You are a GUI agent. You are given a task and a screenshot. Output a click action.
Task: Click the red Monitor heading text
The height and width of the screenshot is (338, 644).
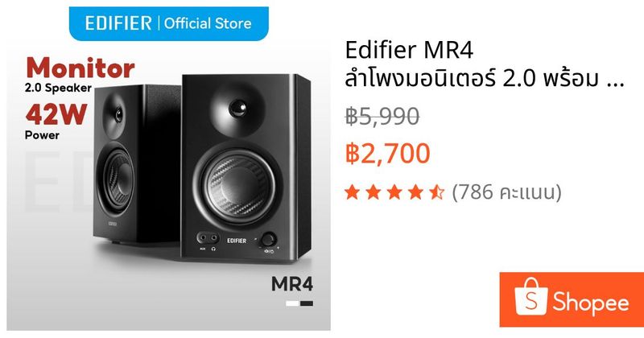80,68
